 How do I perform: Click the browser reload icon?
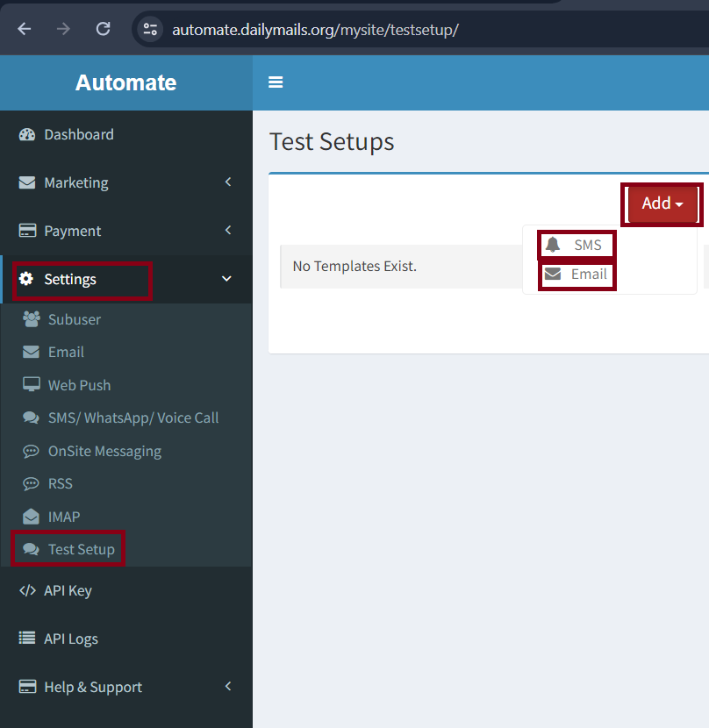(x=103, y=29)
